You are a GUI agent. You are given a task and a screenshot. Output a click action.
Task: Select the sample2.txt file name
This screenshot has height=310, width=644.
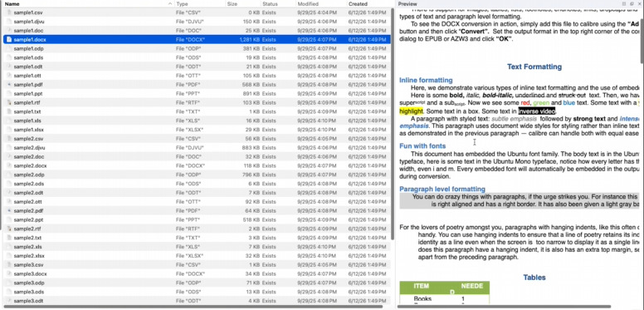pyautogui.click(x=27, y=238)
